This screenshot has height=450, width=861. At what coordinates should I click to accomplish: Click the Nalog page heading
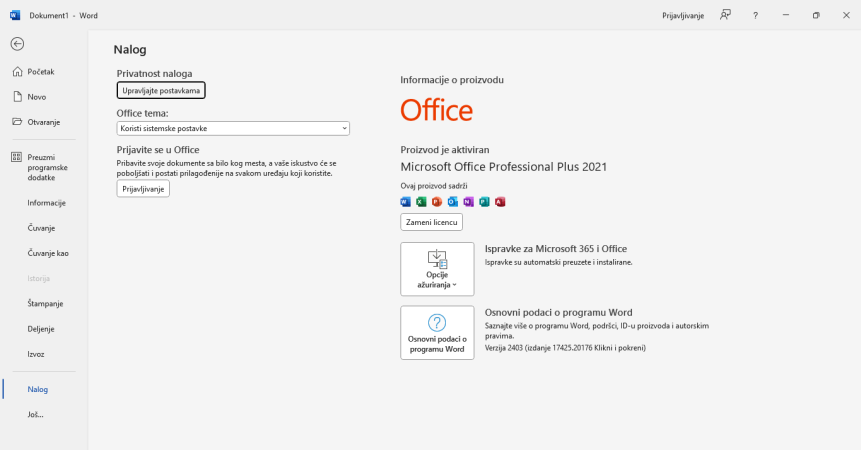coord(130,49)
